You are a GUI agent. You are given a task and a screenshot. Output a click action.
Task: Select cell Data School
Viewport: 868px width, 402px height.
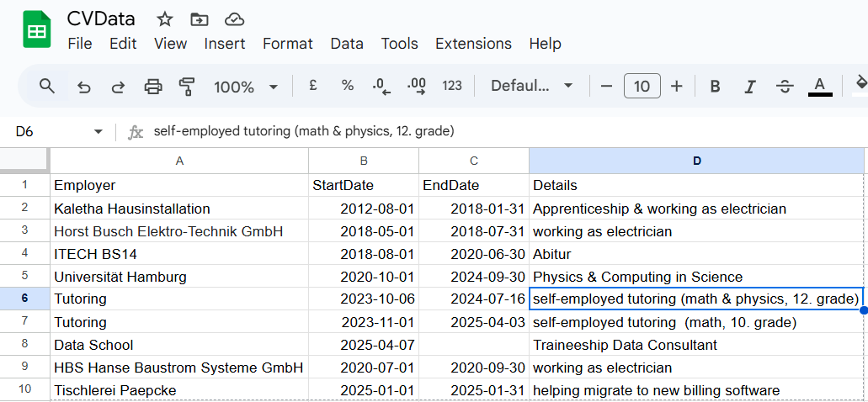click(x=179, y=345)
